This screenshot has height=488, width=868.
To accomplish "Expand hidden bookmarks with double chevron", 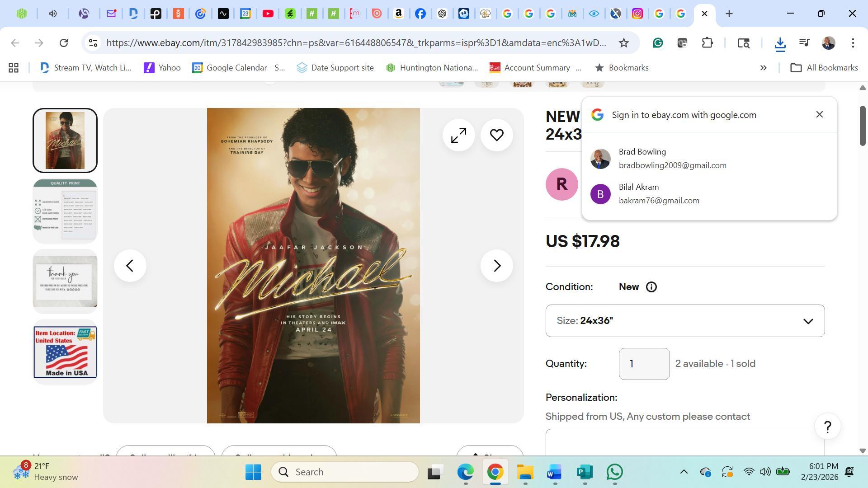I will click(763, 68).
